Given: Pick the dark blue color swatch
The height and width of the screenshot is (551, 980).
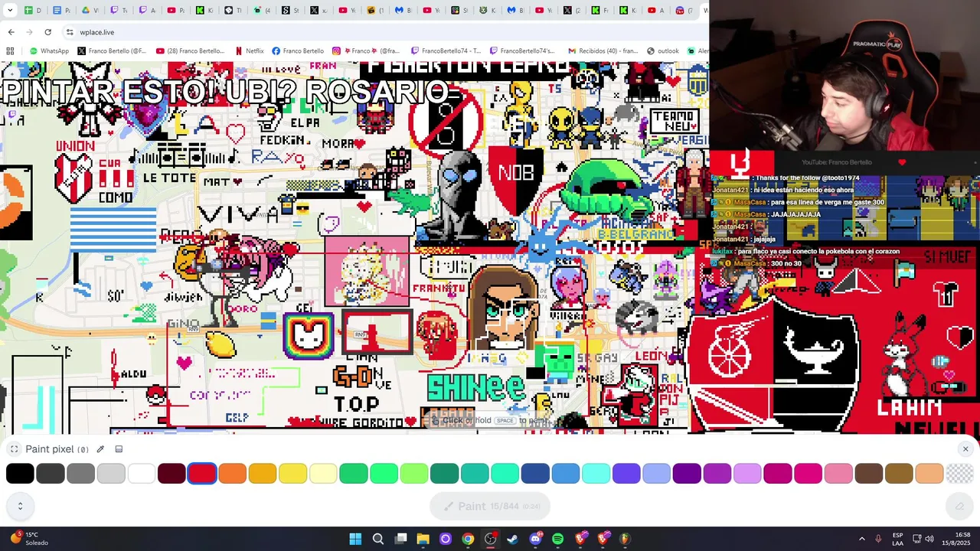Looking at the screenshot, I should pyautogui.click(x=535, y=474).
